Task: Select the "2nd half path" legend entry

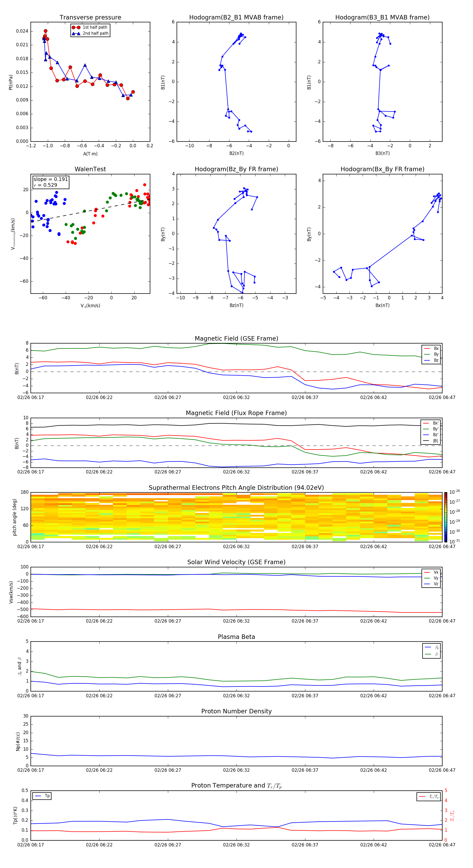Action: tap(90, 33)
